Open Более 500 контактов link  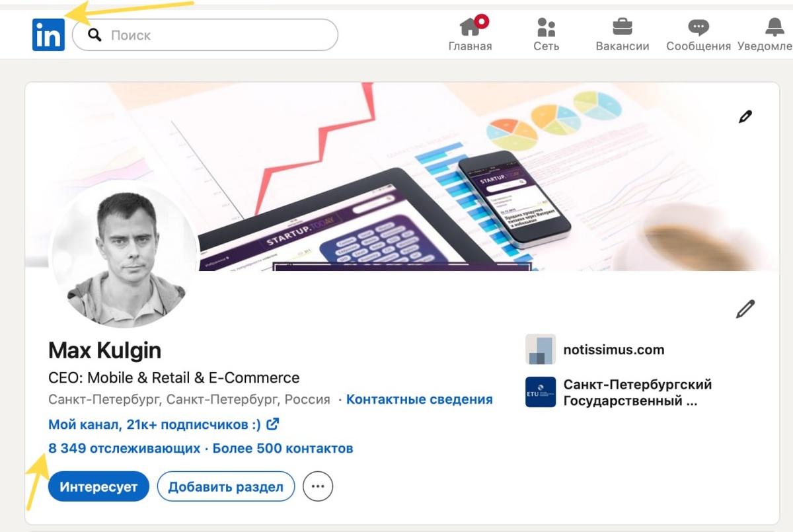tap(283, 448)
